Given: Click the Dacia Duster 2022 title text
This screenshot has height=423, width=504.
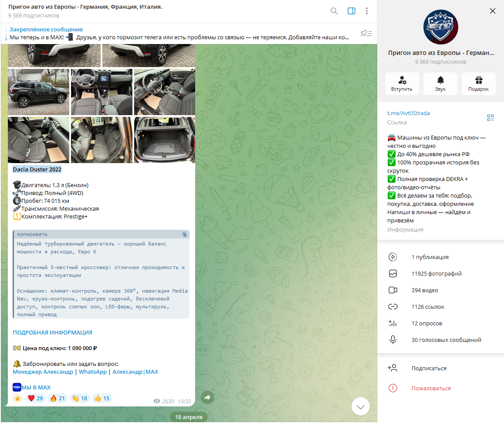Looking at the screenshot, I should (x=37, y=170).
